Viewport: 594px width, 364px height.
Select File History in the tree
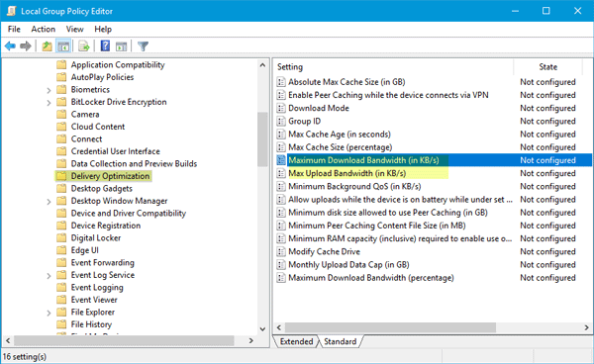(x=91, y=324)
